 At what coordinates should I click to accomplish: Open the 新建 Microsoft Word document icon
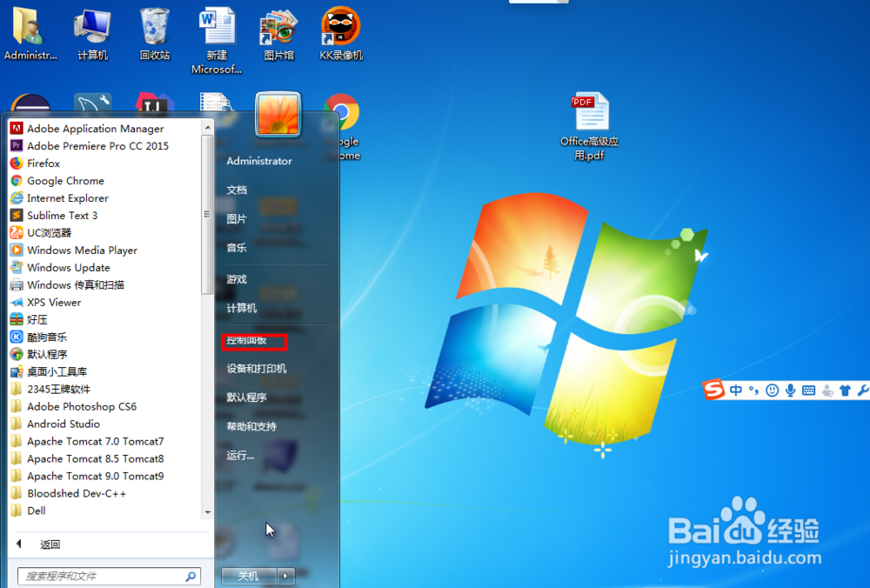pyautogui.click(x=217, y=41)
